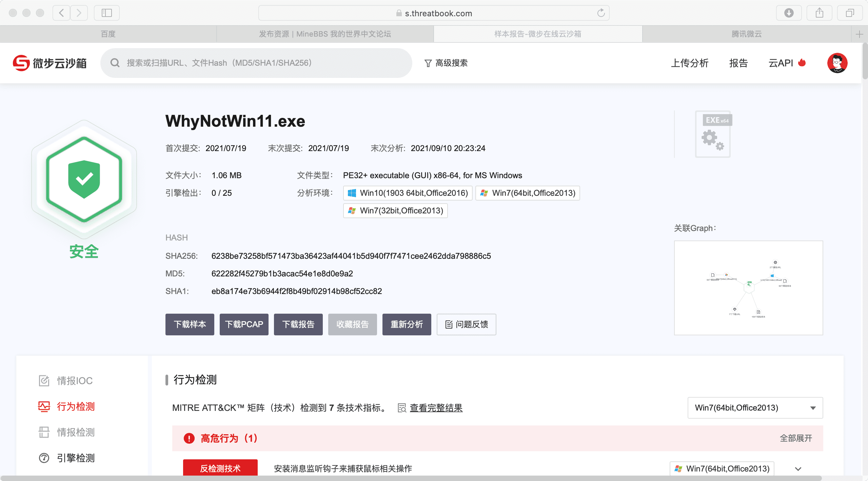The image size is (868, 481).
Task: Open the 关联Graph thumbnail
Action: (x=749, y=288)
